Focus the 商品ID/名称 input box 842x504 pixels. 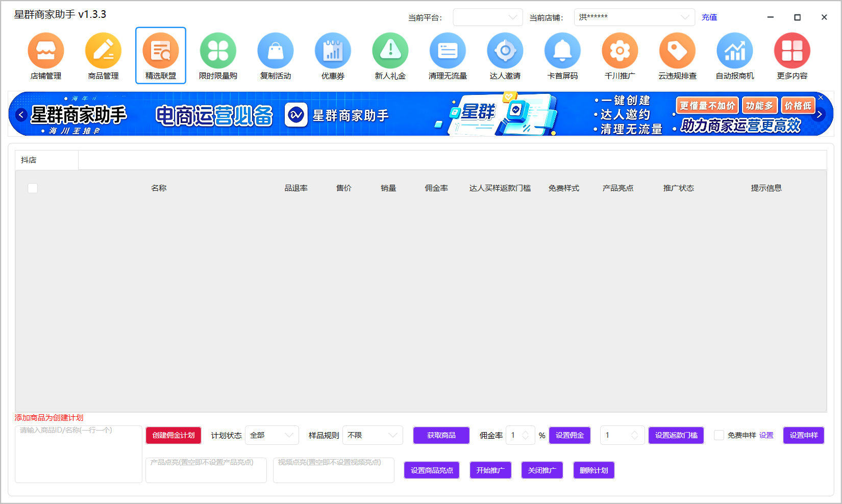coord(79,454)
